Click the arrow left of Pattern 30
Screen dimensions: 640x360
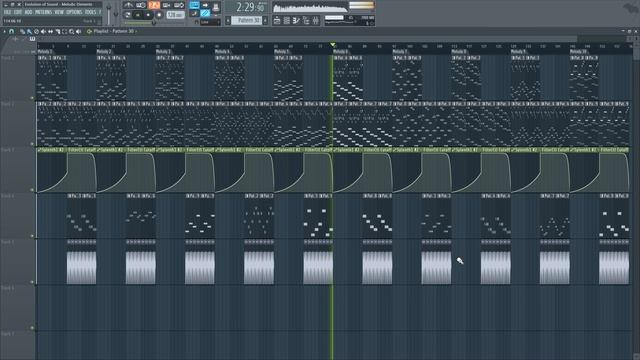click(228, 20)
